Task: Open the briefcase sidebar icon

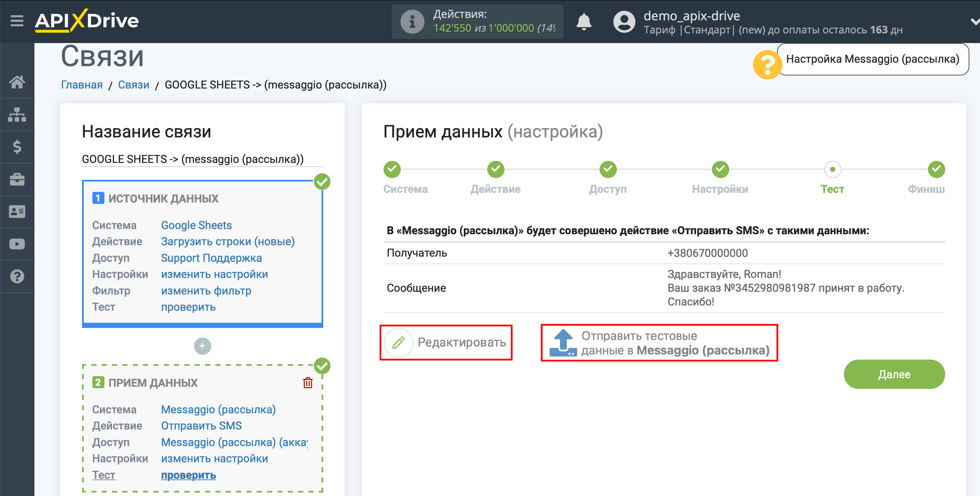Action: coord(17,179)
